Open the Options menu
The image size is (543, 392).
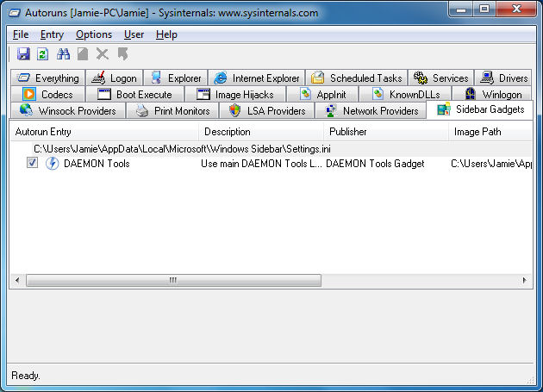point(94,34)
